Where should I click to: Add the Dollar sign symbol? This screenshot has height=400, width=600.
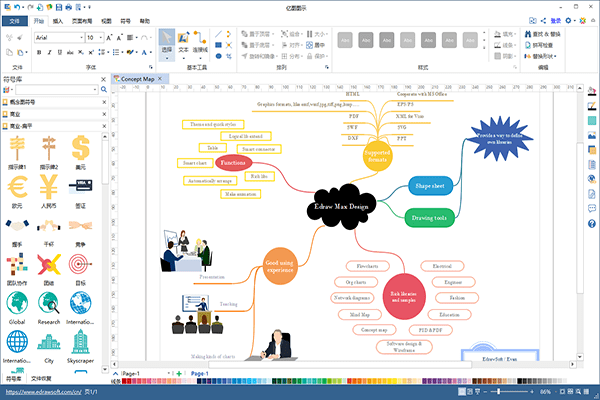(80, 152)
